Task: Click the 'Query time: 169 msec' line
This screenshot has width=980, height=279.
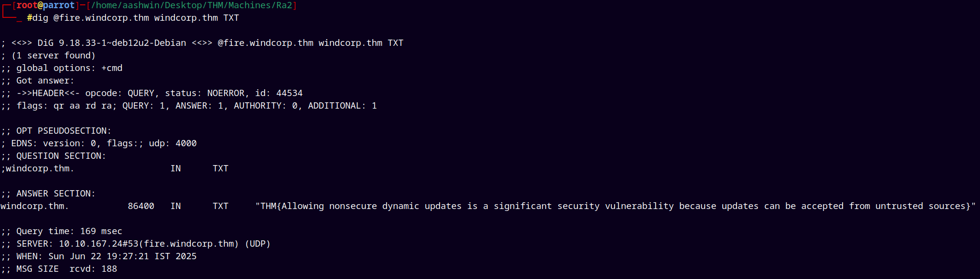Action: [62, 231]
